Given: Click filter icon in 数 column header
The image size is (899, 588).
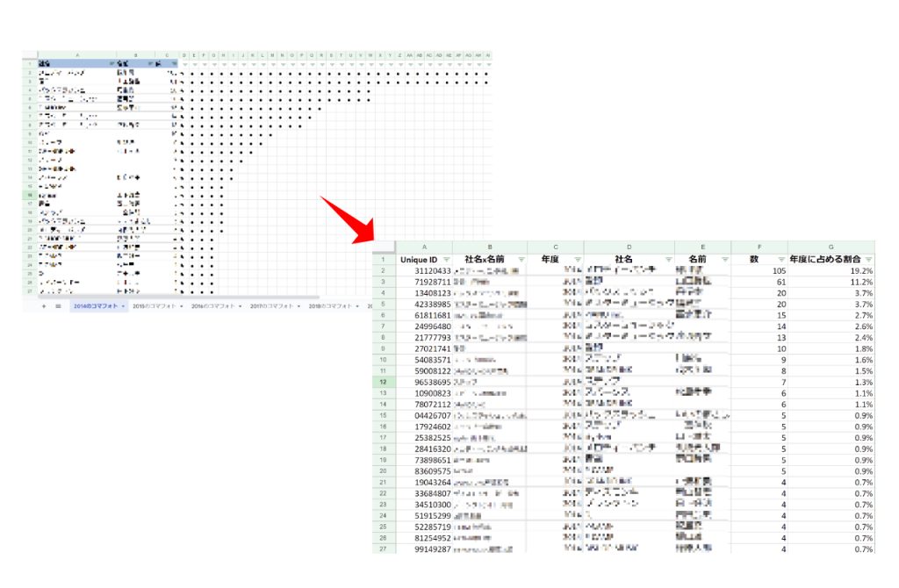Looking at the screenshot, I should (780, 260).
